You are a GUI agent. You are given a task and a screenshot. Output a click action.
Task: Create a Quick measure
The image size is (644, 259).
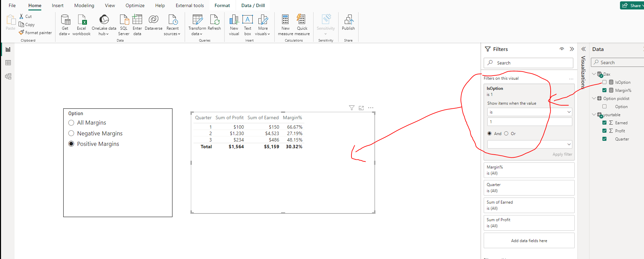tap(302, 25)
